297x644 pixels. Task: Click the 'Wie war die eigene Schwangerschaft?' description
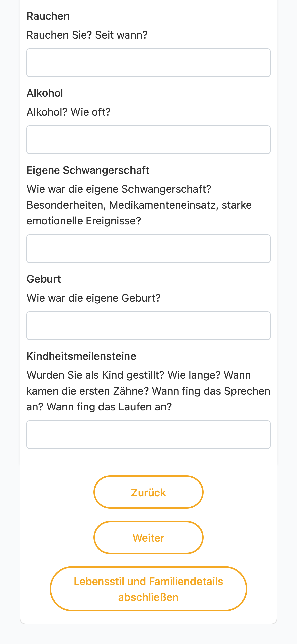139,205
